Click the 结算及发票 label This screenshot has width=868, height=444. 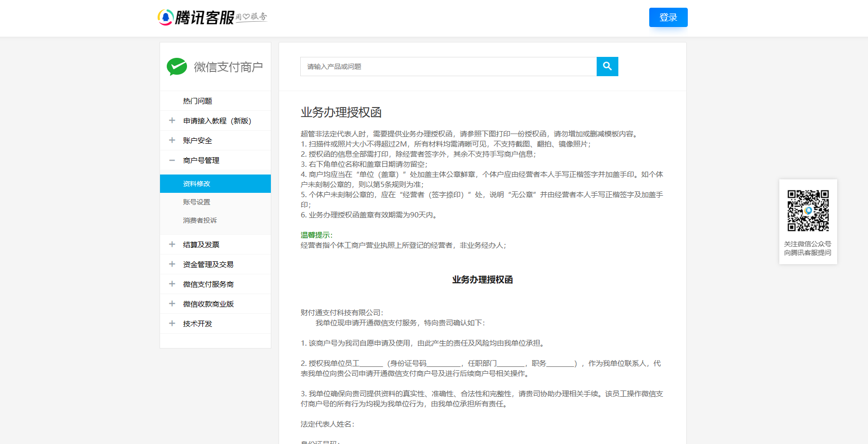tap(201, 244)
